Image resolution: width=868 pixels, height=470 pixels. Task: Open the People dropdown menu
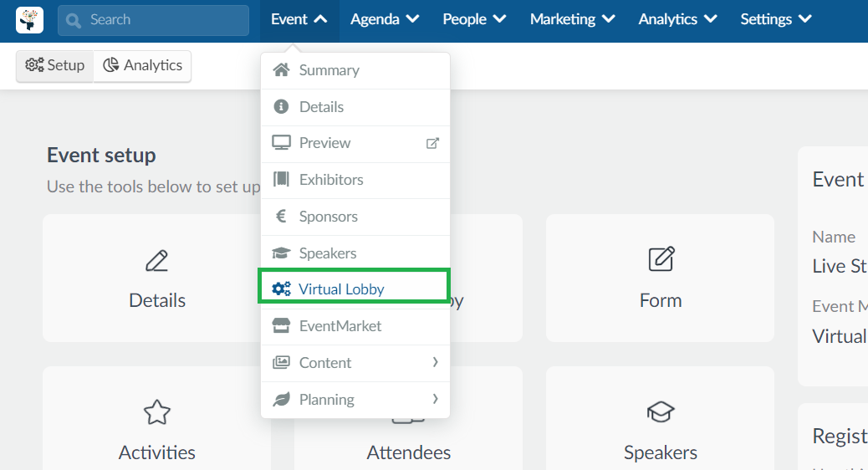click(474, 19)
